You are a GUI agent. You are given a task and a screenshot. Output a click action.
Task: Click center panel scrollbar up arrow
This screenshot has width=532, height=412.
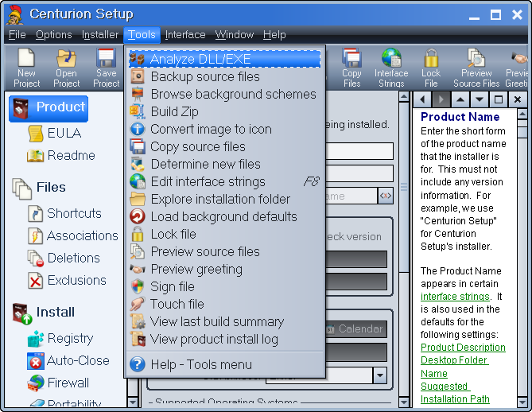click(x=404, y=97)
